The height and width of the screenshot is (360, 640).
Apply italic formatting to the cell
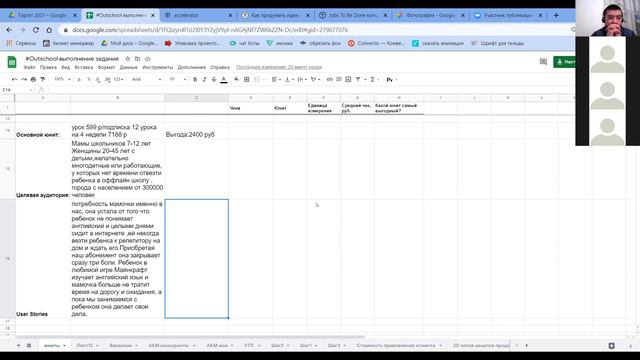click(x=204, y=79)
